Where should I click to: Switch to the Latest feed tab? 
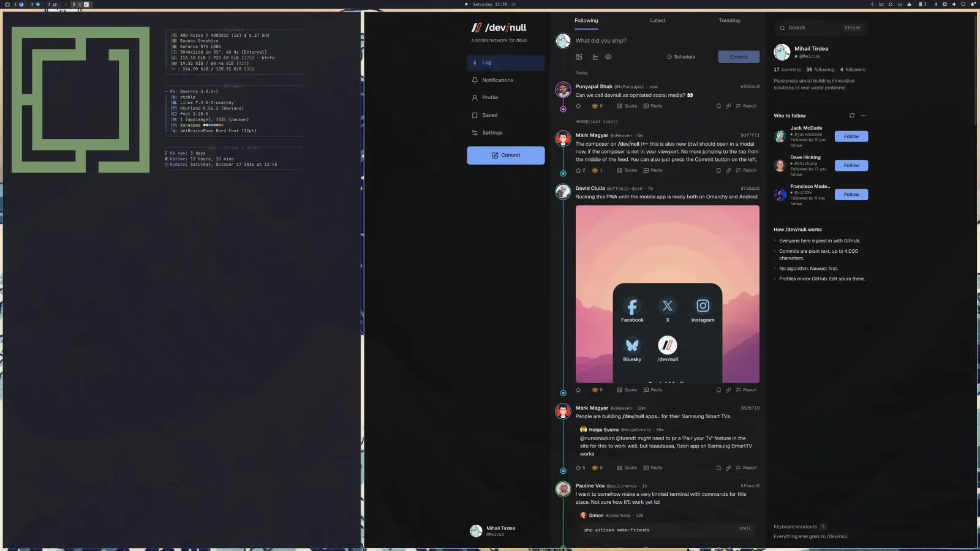point(657,20)
